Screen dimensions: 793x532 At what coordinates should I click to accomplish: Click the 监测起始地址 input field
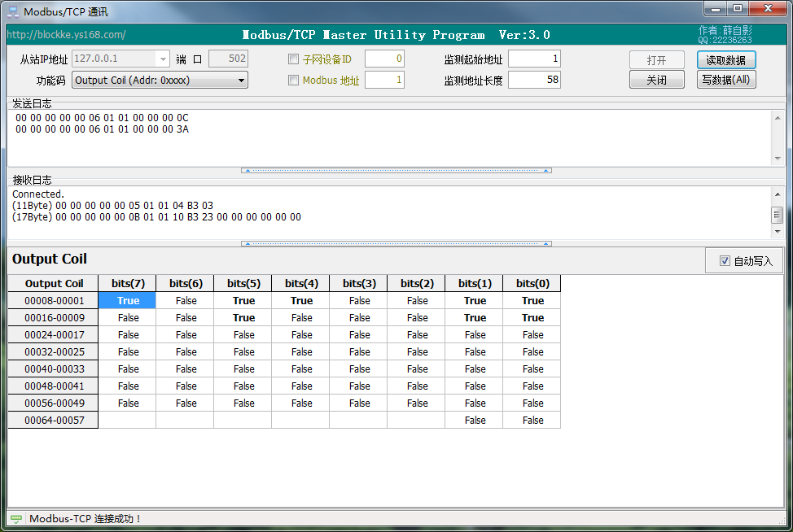coord(534,59)
